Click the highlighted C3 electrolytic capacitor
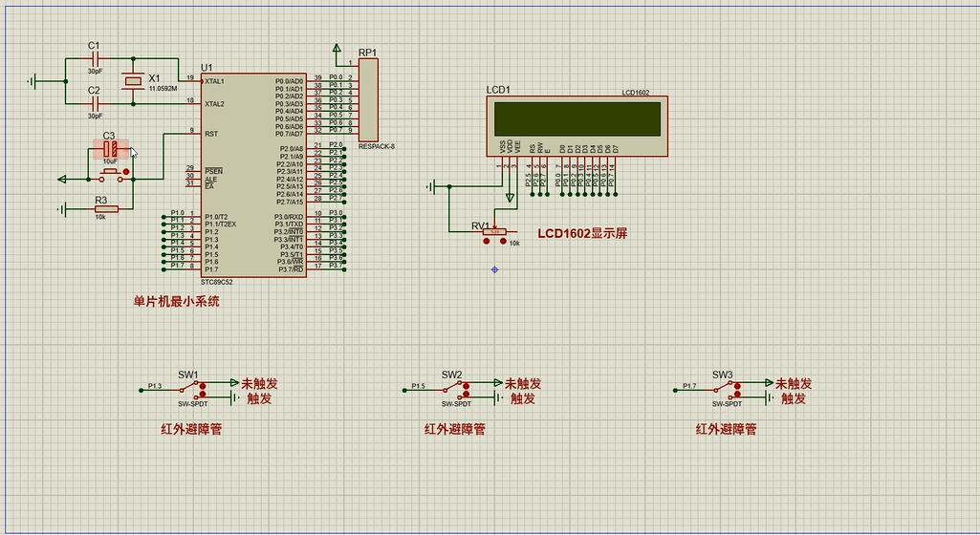Screen dimensions: 980x535 [x=110, y=149]
